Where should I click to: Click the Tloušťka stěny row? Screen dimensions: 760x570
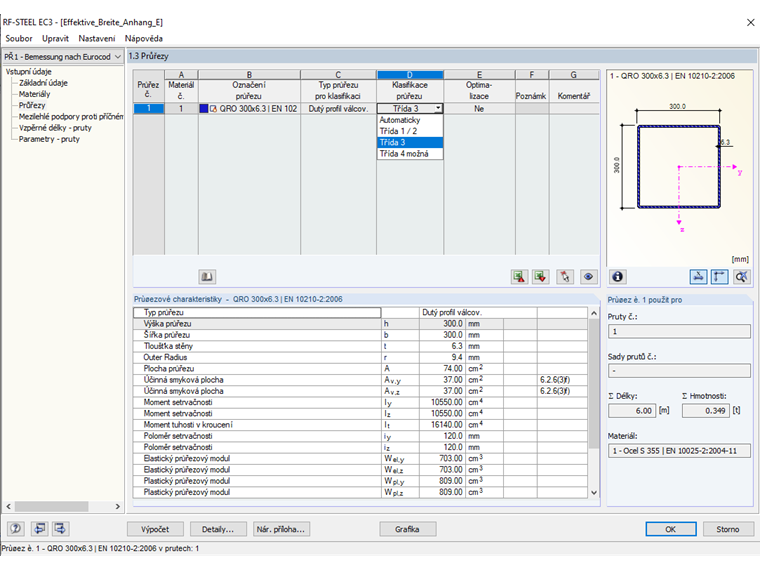click(360, 346)
